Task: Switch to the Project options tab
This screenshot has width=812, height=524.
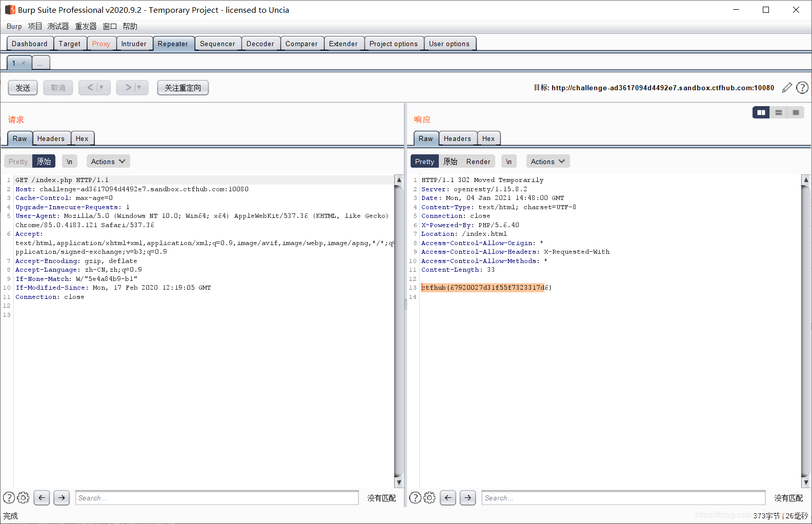Action: (x=394, y=44)
